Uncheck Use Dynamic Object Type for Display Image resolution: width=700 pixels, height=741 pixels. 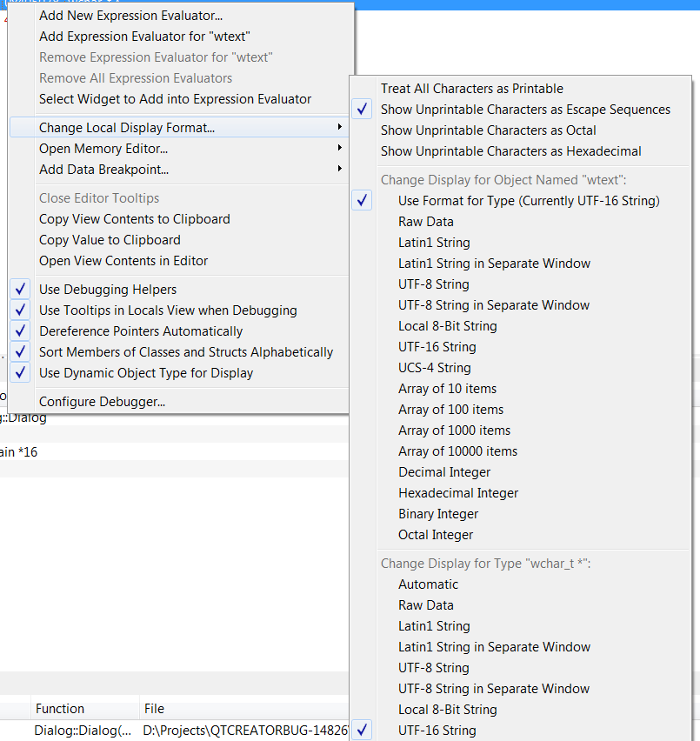pos(146,373)
